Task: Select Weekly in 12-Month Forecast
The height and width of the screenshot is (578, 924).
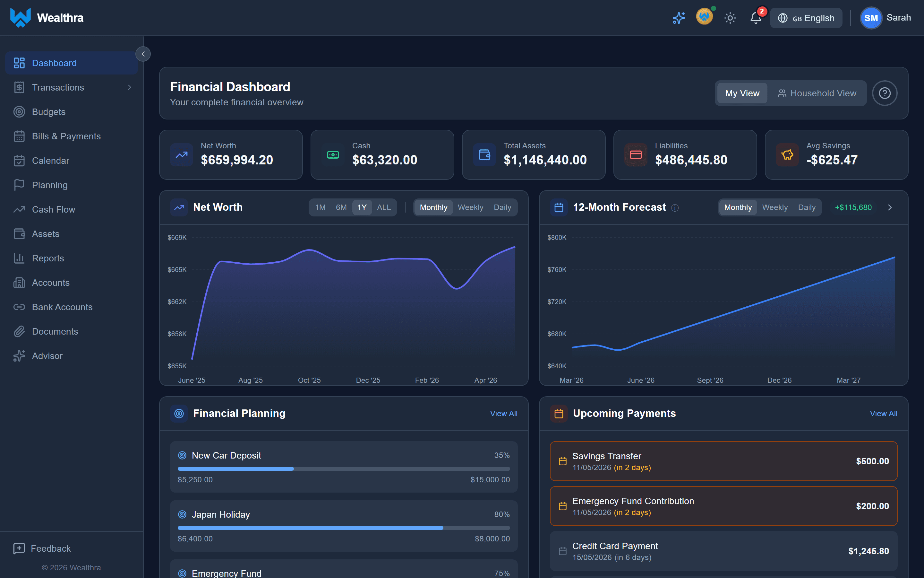Action: pyautogui.click(x=775, y=207)
